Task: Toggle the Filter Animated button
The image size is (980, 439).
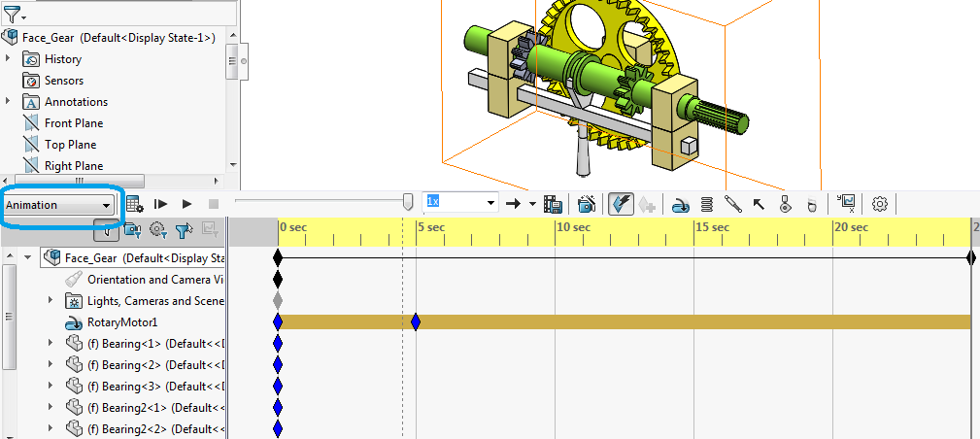Action: (x=132, y=231)
